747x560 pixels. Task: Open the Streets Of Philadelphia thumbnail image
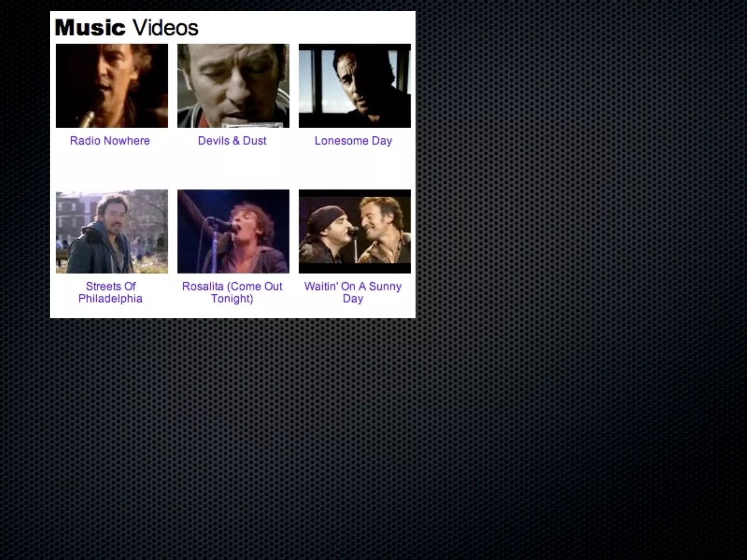pos(112,231)
